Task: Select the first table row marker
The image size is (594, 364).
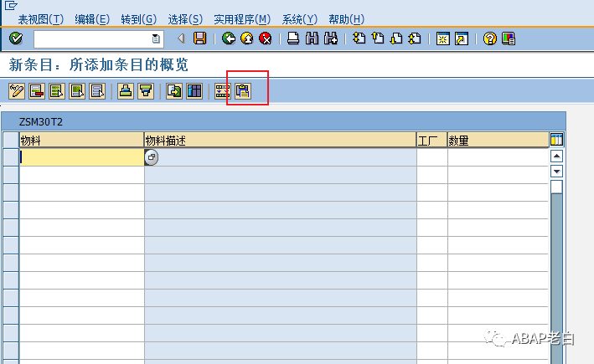Action: point(11,157)
